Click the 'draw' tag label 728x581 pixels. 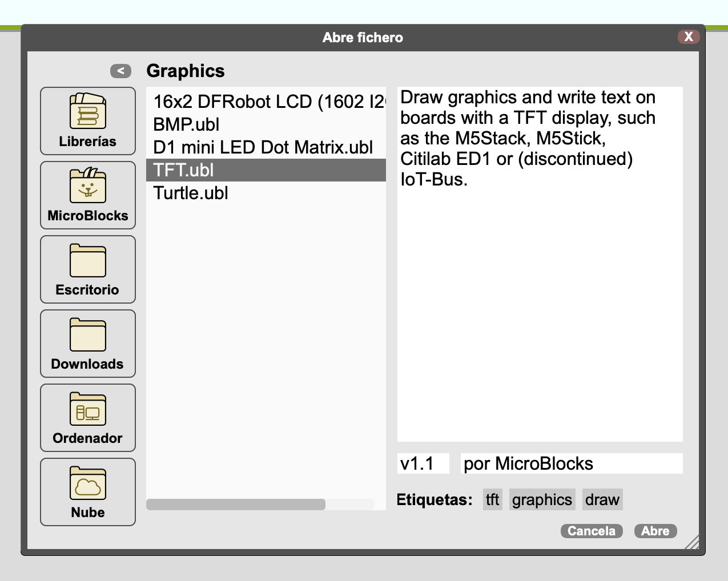click(602, 499)
